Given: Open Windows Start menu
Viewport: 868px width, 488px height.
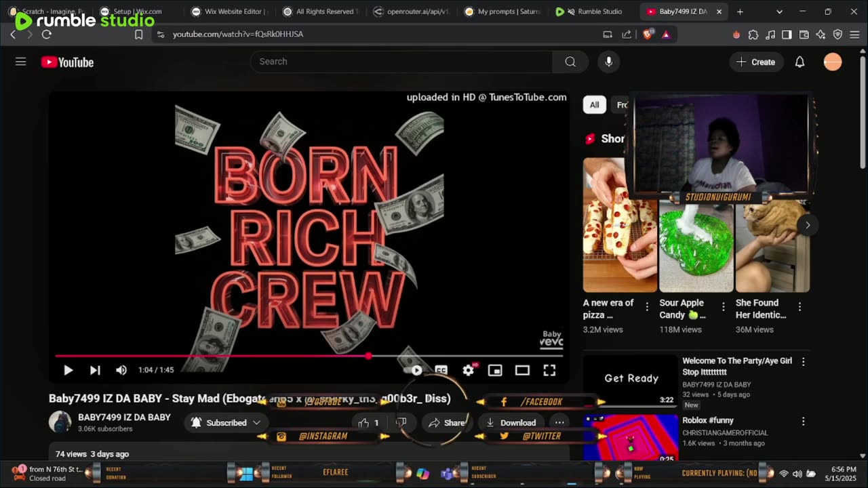Looking at the screenshot, I should point(246,473).
